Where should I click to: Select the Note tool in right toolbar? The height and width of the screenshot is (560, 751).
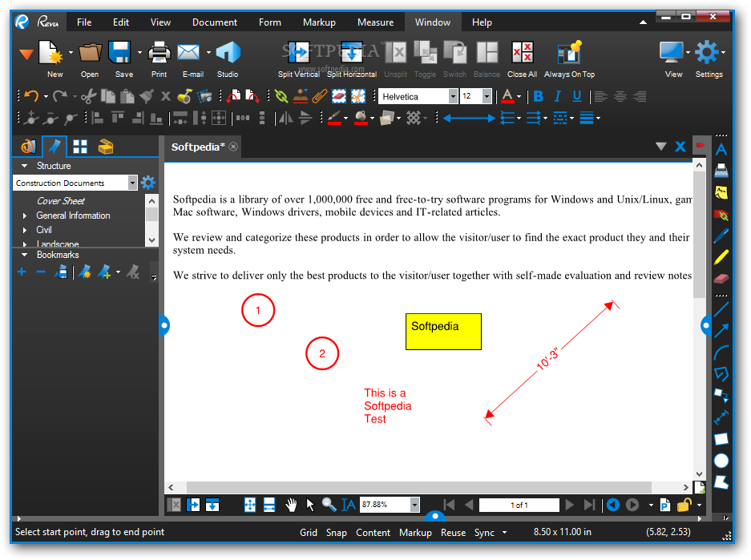tap(721, 192)
